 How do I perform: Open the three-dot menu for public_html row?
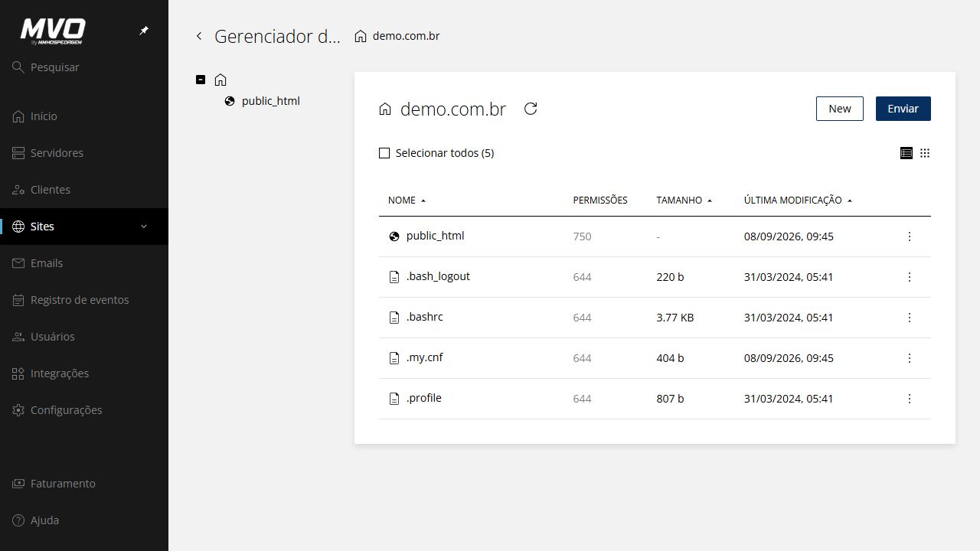(910, 236)
